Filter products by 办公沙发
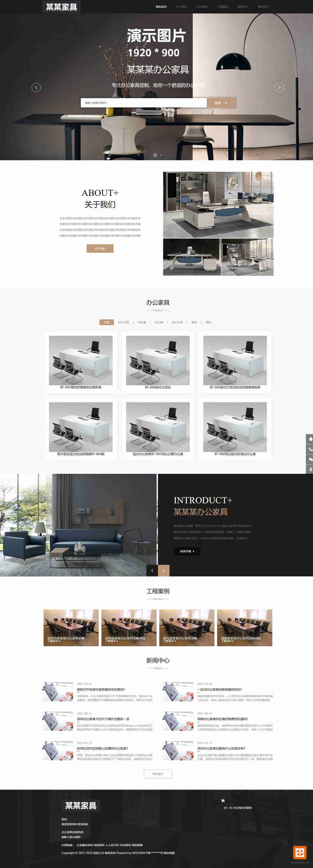313x868 pixels. click(x=177, y=322)
